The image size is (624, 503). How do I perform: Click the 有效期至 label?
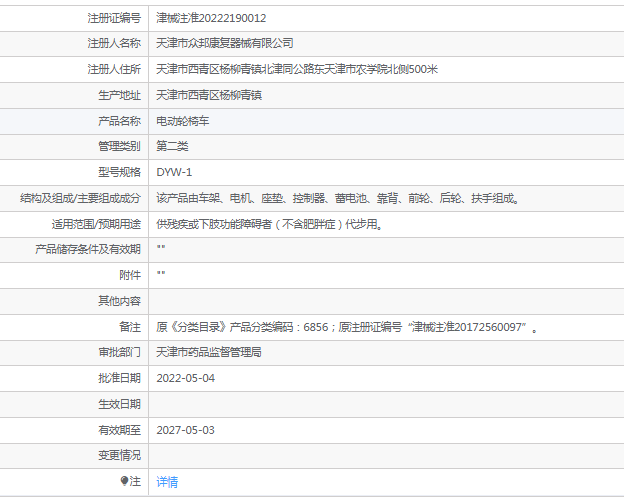pyautogui.click(x=119, y=430)
